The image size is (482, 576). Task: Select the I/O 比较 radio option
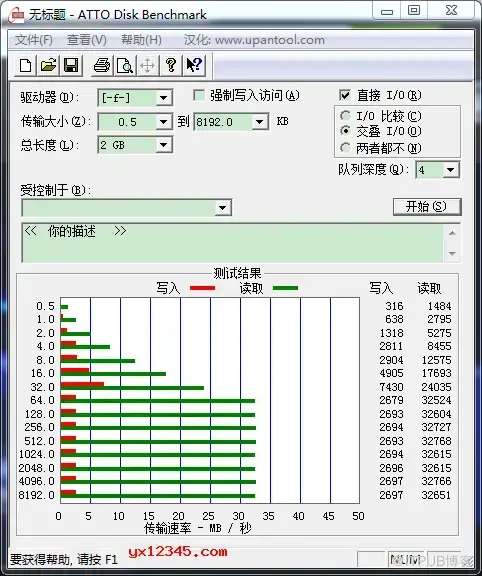tap(345, 116)
